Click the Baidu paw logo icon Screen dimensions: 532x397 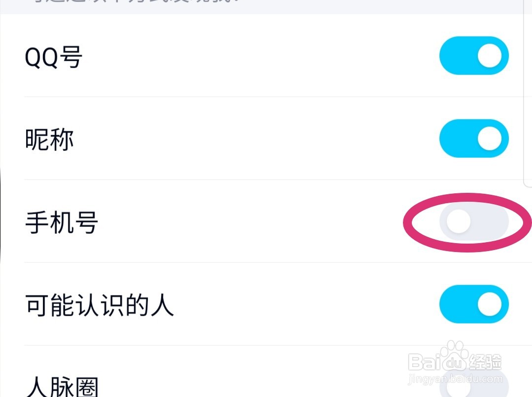454,356
